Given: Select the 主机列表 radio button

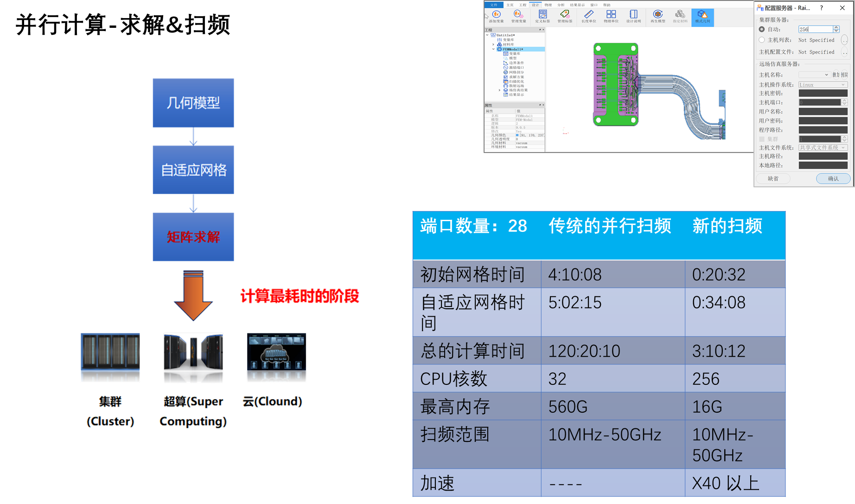Looking at the screenshot, I should [762, 40].
